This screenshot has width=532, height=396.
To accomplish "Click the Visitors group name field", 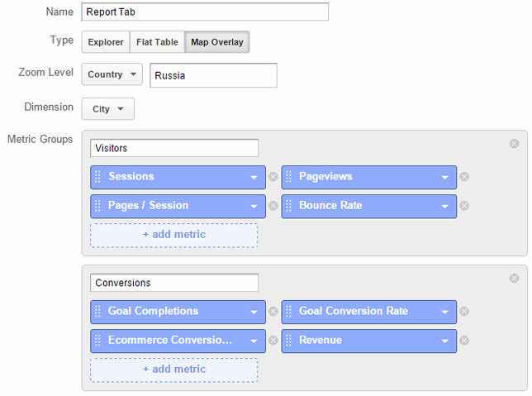I will point(174,148).
